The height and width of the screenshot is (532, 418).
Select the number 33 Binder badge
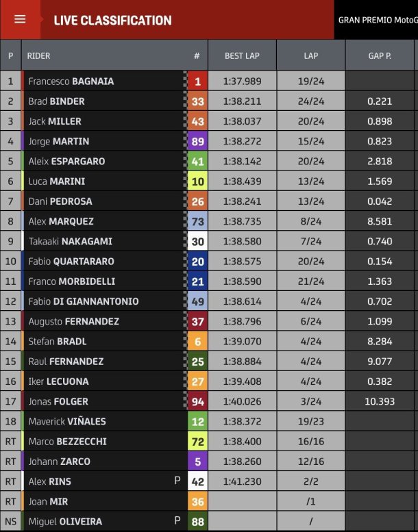coord(197,101)
